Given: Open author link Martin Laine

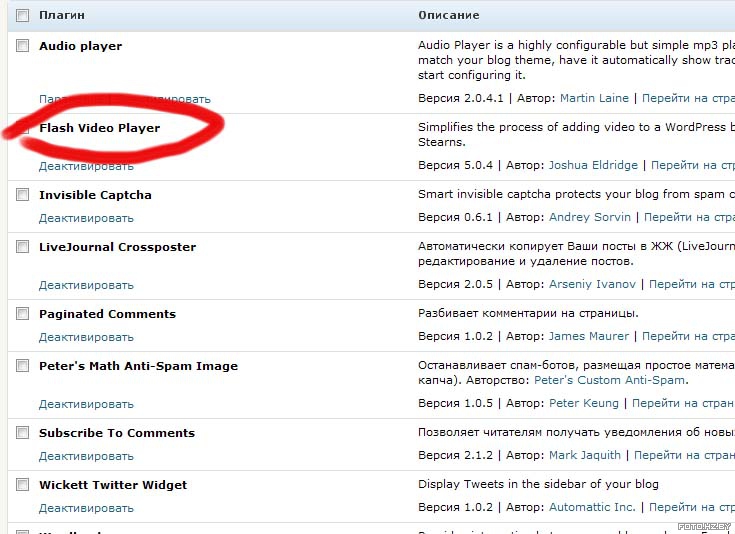Looking at the screenshot, I should point(594,98).
